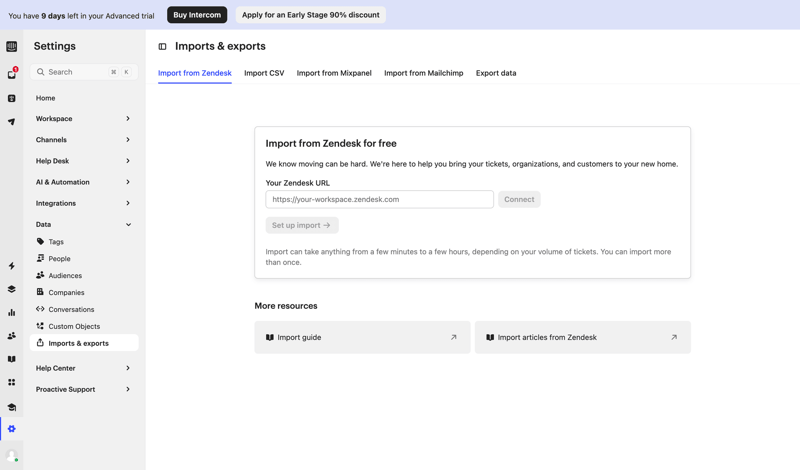The image size is (800, 470).
Task: Select Custom Objects in Data menu
Action: click(74, 326)
